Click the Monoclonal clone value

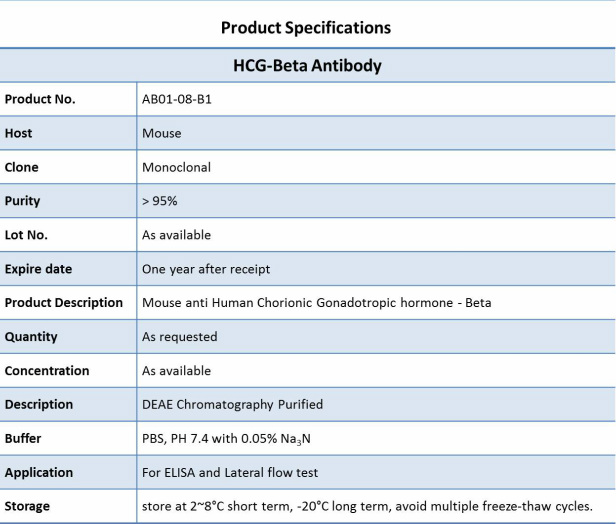[176, 167]
